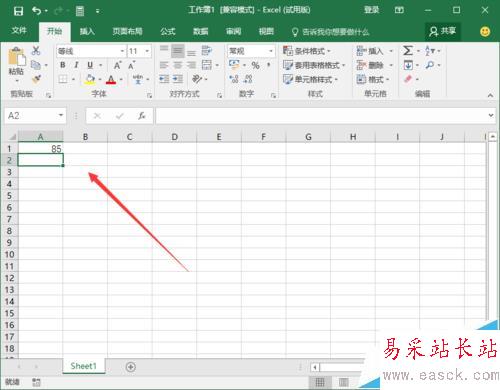Collapse the ribbon with the chevron
Screen dimensions: 500x390
[x=490, y=95]
